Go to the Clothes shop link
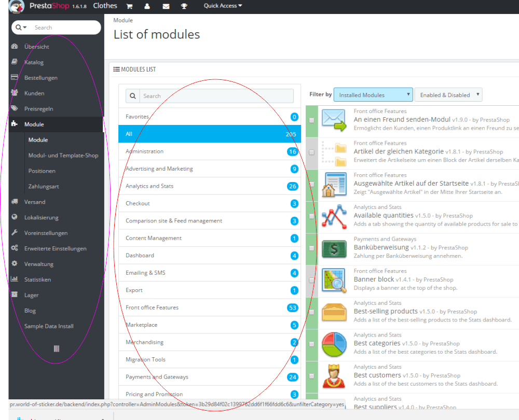This screenshot has width=519, height=420. [x=105, y=6]
